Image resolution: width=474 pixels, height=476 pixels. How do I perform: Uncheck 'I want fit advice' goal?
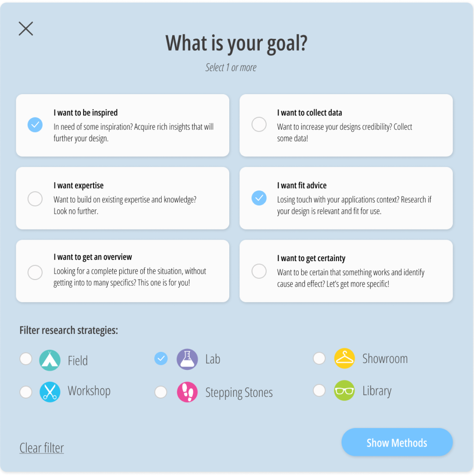coord(259,198)
